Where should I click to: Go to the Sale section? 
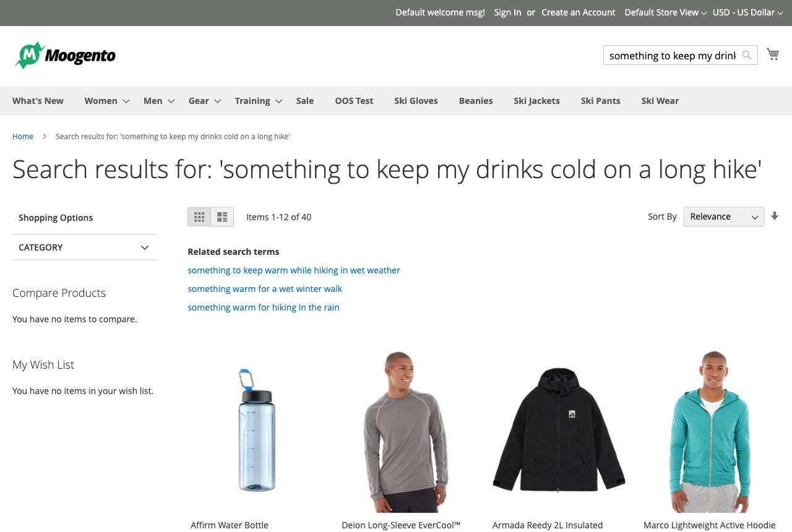coord(305,101)
